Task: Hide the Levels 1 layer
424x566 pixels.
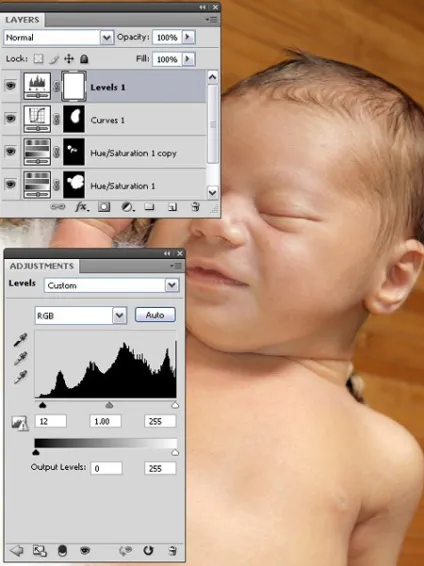Action: click(10, 86)
